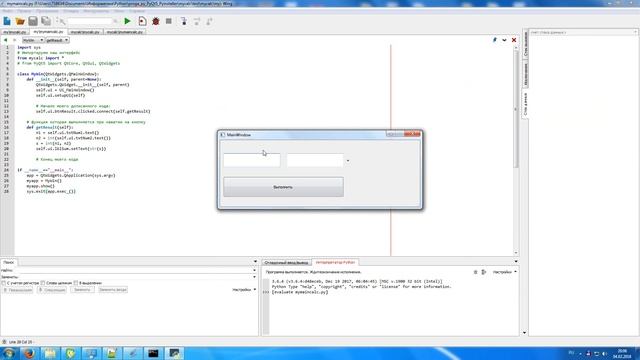The image size is (640, 360).
Task: Click the second number field in MainWindow
Action: click(x=315, y=160)
